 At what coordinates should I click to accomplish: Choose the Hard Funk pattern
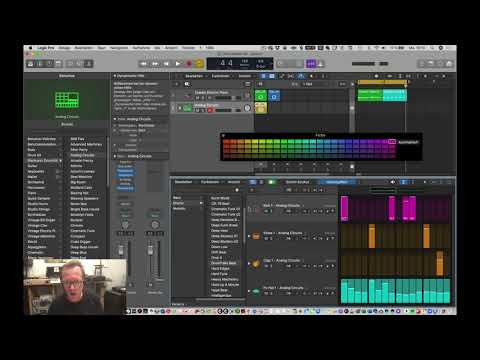pos(219,274)
